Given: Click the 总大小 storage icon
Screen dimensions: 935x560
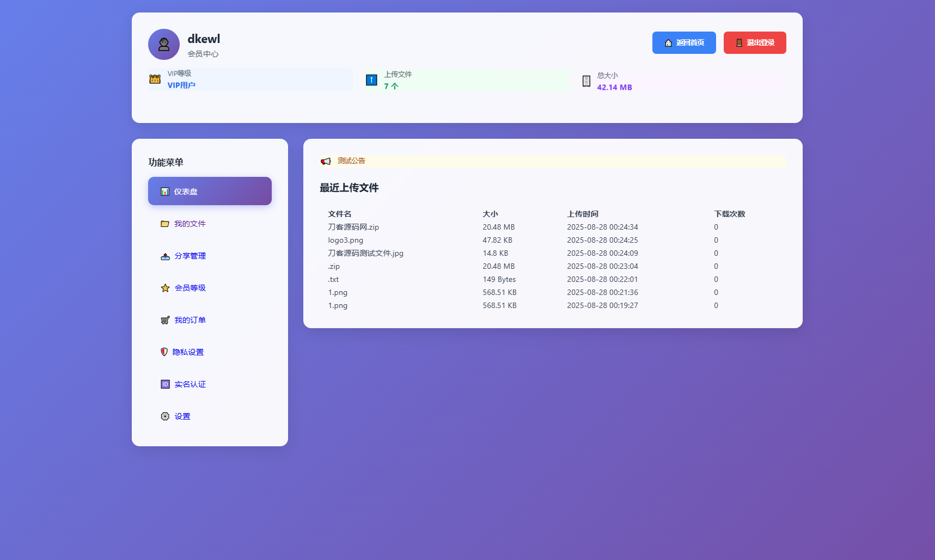Looking at the screenshot, I should tap(586, 81).
